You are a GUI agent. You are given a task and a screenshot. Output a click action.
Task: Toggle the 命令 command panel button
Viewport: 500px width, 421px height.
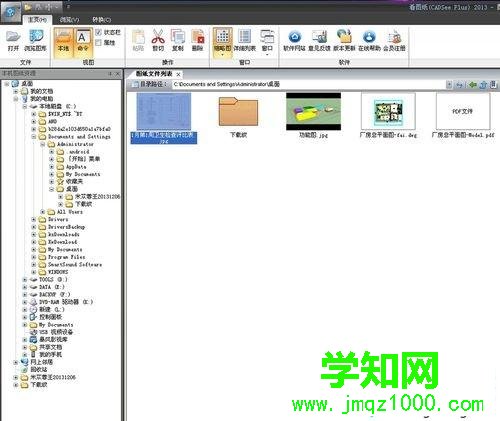point(83,41)
